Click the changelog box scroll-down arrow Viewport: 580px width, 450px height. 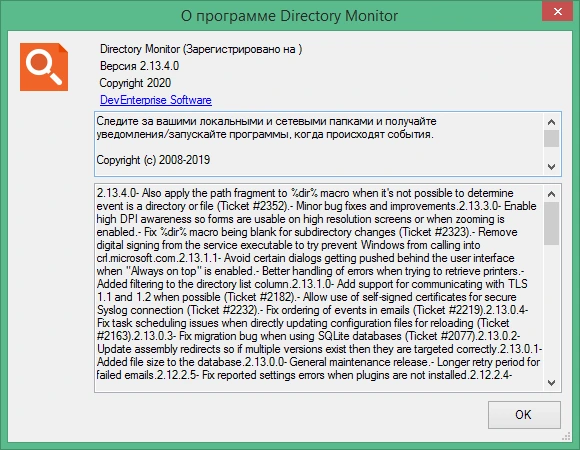[551, 383]
